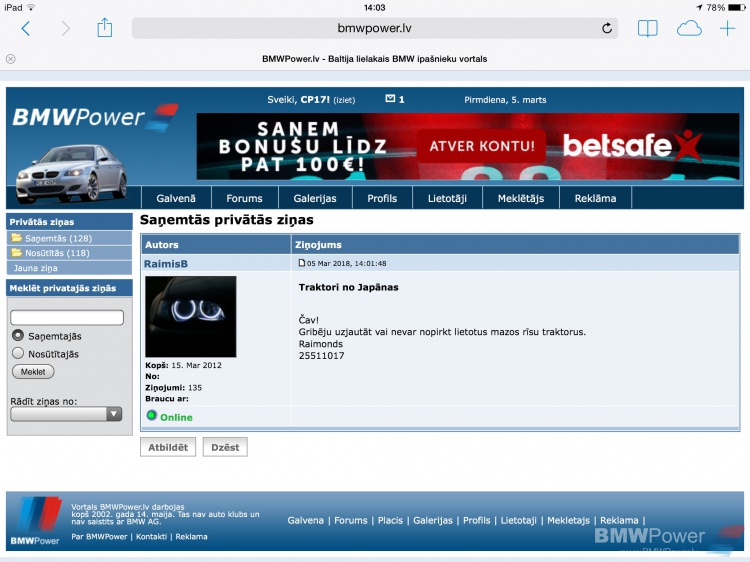This screenshot has width=750, height=562.
Task: Open the unread messages envelope icon
Action: tap(390, 99)
